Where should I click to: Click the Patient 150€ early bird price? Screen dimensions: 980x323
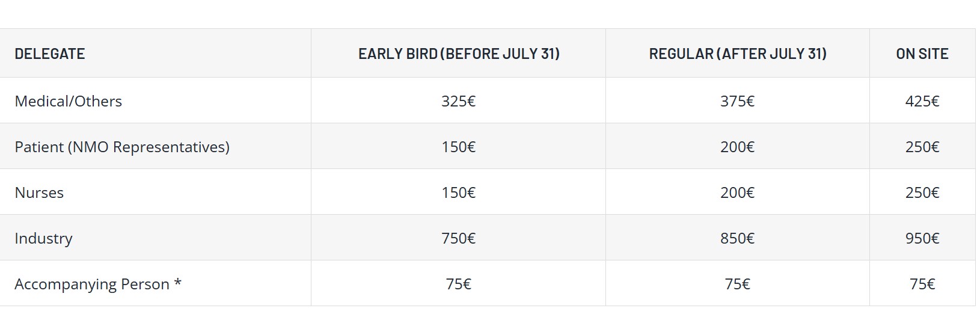coord(459,147)
